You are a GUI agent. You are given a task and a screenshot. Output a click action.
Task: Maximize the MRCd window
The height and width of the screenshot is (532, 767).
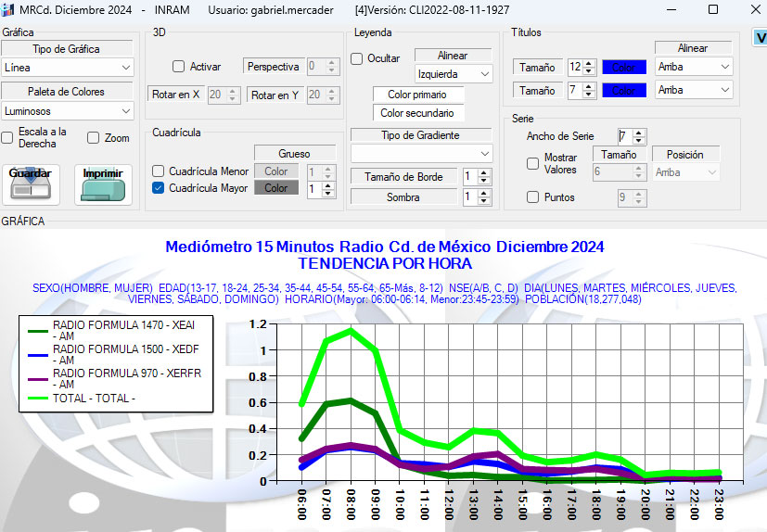pos(713,9)
